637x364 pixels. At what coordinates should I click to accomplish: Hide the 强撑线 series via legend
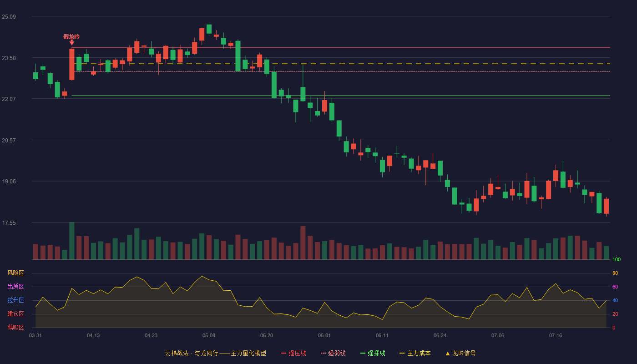pos(373,353)
